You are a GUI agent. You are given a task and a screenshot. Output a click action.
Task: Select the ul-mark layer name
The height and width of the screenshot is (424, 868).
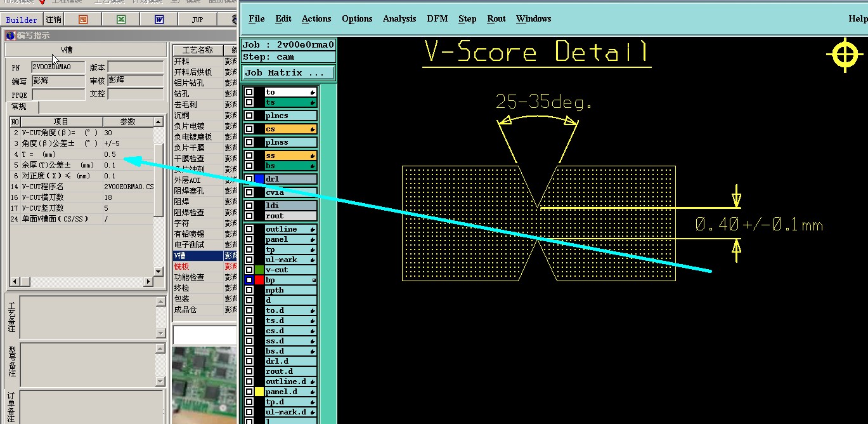pyautogui.click(x=290, y=260)
